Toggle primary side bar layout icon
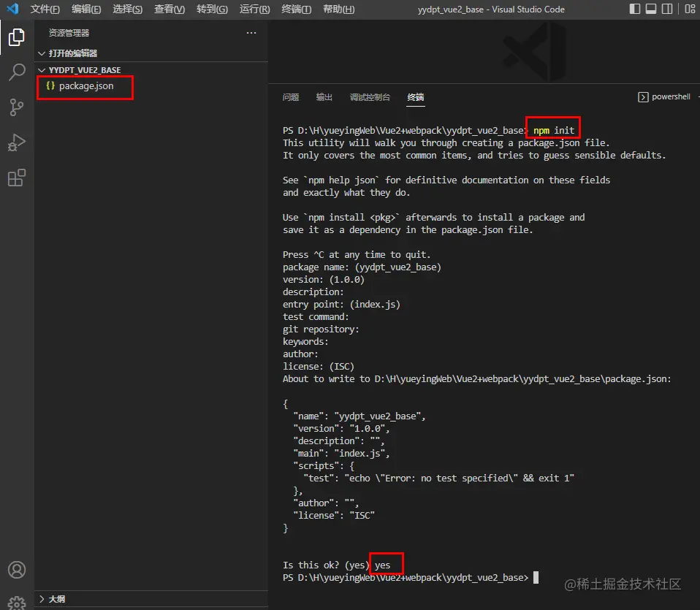The width and height of the screenshot is (700, 610). (634, 9)
